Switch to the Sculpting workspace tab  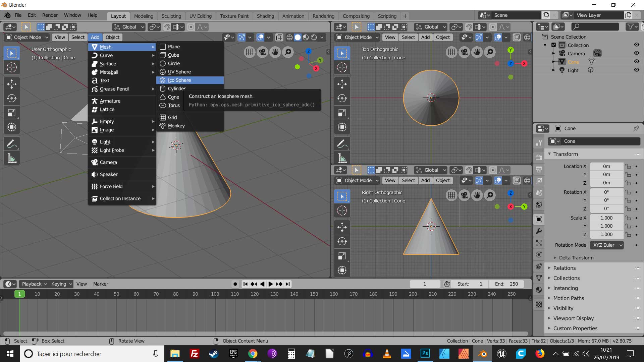[171, 16]
